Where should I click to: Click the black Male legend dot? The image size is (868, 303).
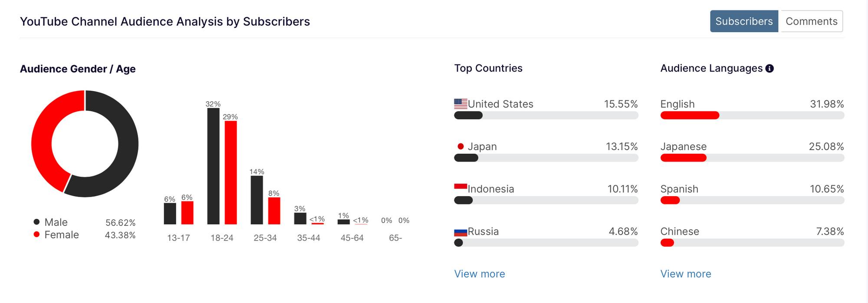pyautogui.click(x=37, y=222)
